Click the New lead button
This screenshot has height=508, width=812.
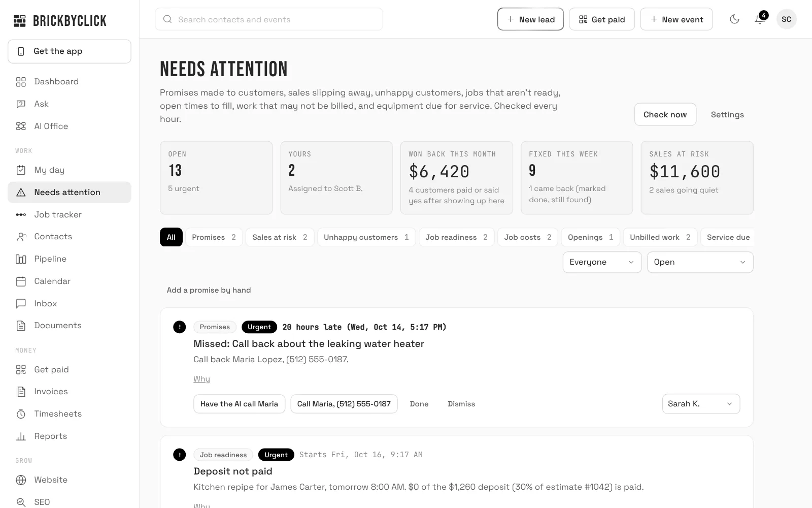pos(530,19)
